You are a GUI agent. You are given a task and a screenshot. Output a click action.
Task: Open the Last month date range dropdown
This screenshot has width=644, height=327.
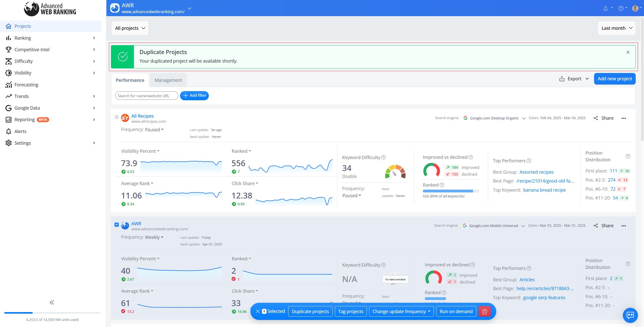(x=617, y=28)
